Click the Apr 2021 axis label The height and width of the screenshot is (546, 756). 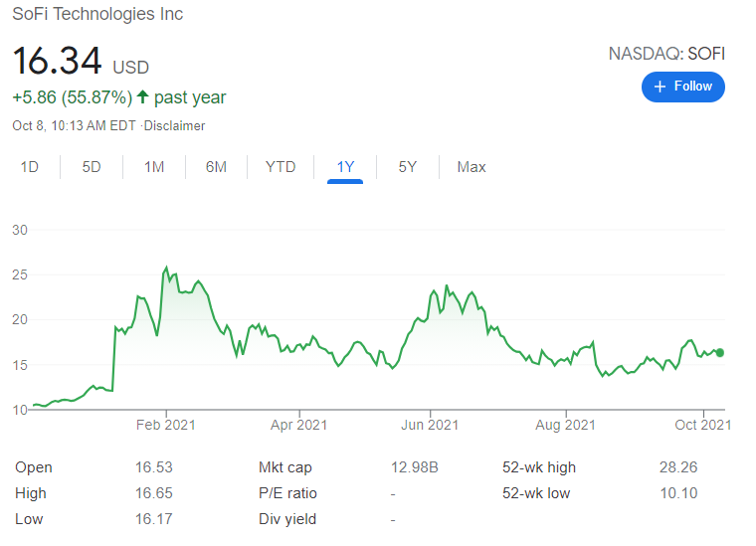pos(298,425)
